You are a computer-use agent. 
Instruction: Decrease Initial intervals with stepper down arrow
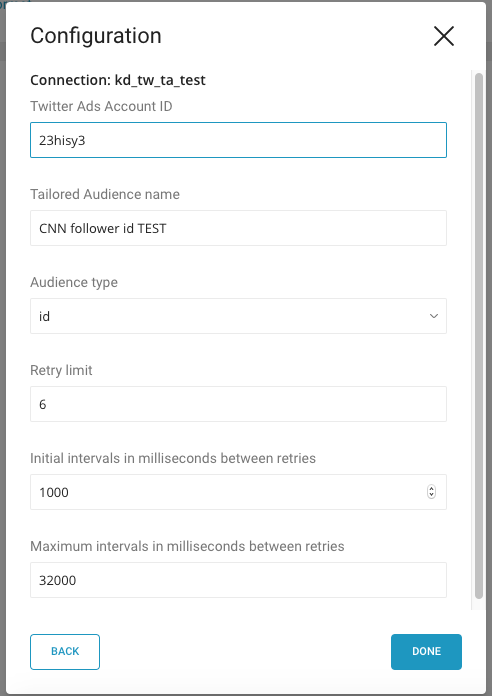431,494
